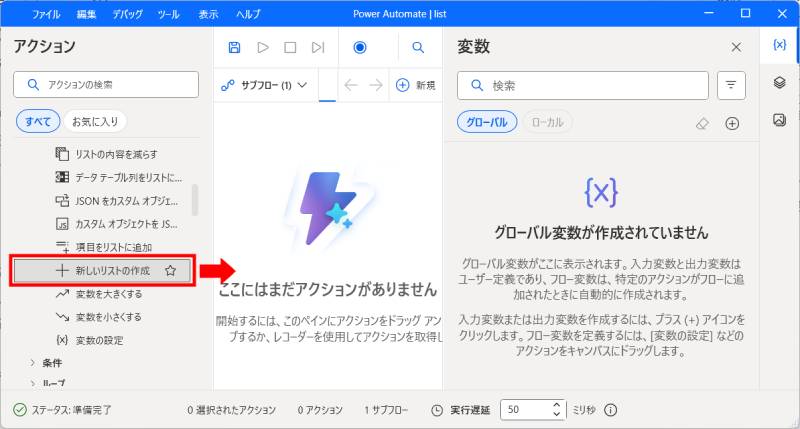
Task: Show ローカル variables
Action: tap(547, 122)
